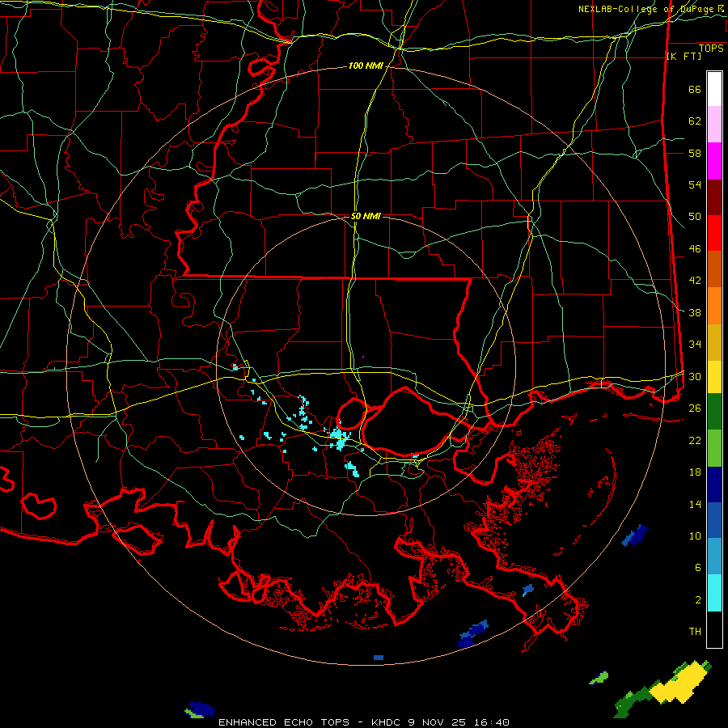The width and height of the screenshot is (728, 728).
Task: Click the bright red legend swatch
Action: coord(714,233)
